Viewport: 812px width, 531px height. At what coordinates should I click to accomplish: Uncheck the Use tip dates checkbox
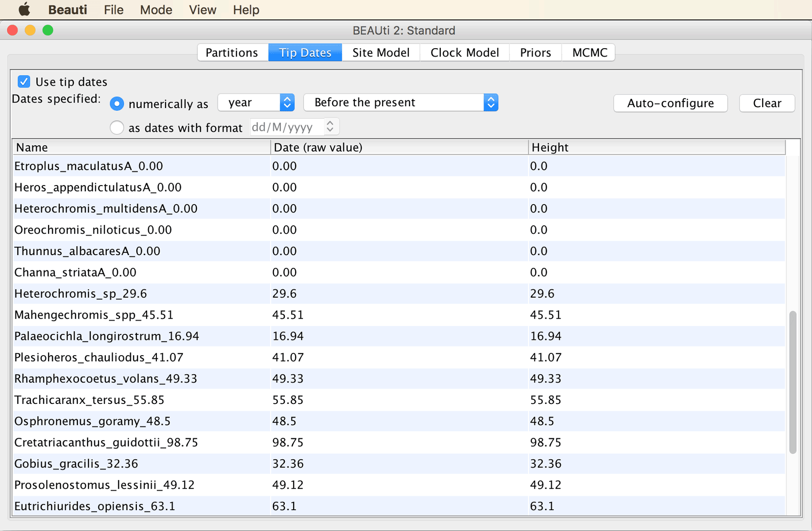click(x=24, y=82)
